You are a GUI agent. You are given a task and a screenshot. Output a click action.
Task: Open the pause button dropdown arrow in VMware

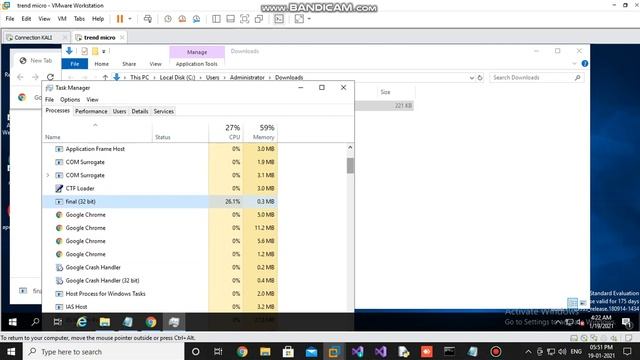(130, 19)
